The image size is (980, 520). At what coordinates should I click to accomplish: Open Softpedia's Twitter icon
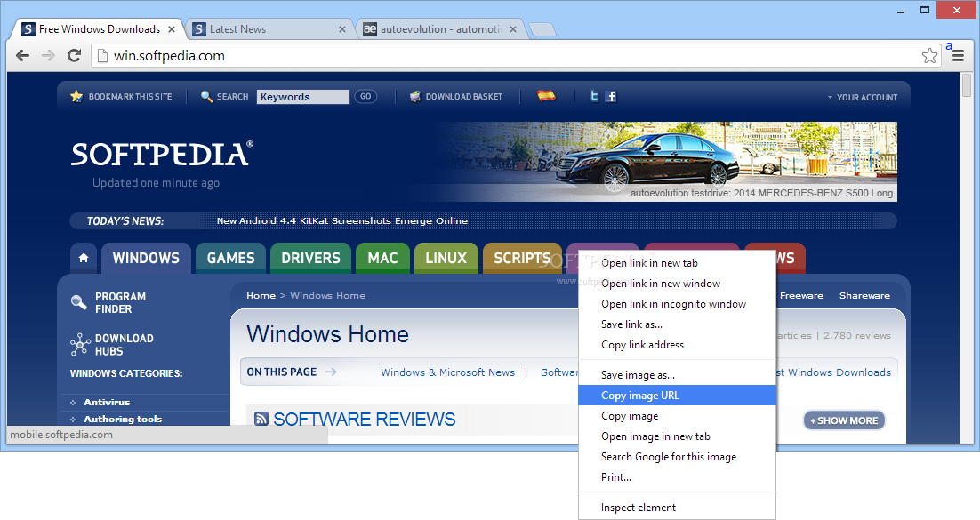594,96
